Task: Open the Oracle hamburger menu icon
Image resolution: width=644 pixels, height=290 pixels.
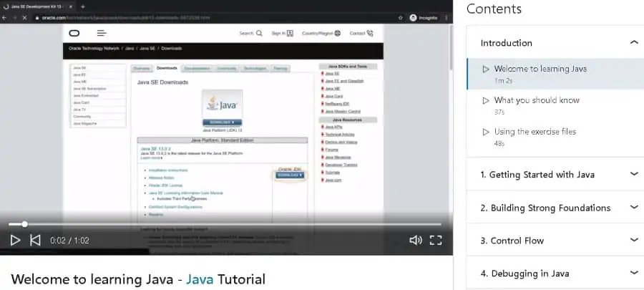Action: (x=102, y=33)
